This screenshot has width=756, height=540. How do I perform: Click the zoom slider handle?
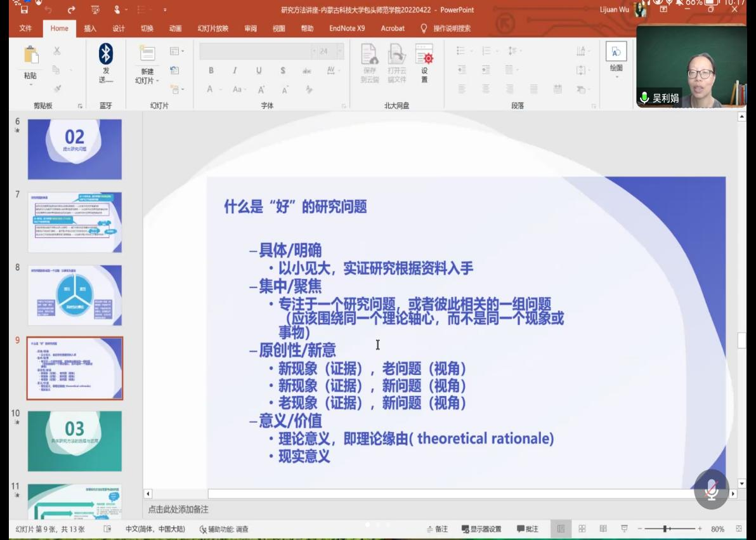click(x=665, y=529)
